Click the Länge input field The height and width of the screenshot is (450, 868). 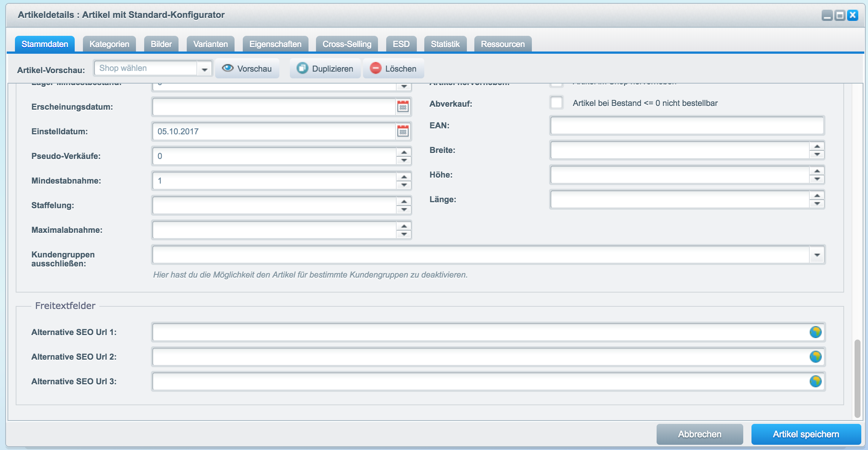click(680, 199)
